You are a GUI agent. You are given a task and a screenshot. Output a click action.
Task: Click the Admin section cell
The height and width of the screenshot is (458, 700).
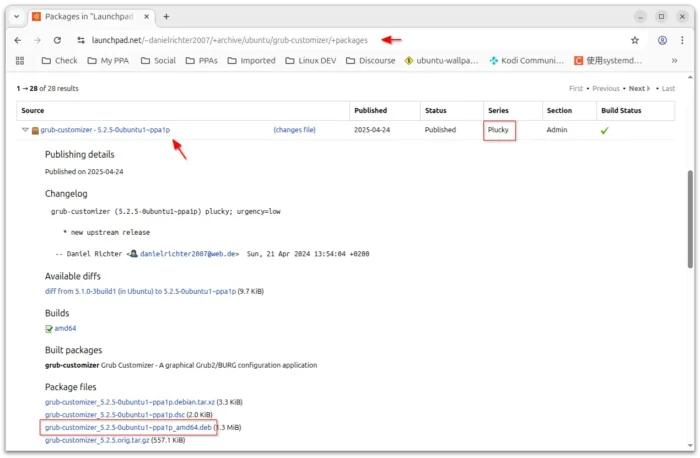click(x=557, y=130)
